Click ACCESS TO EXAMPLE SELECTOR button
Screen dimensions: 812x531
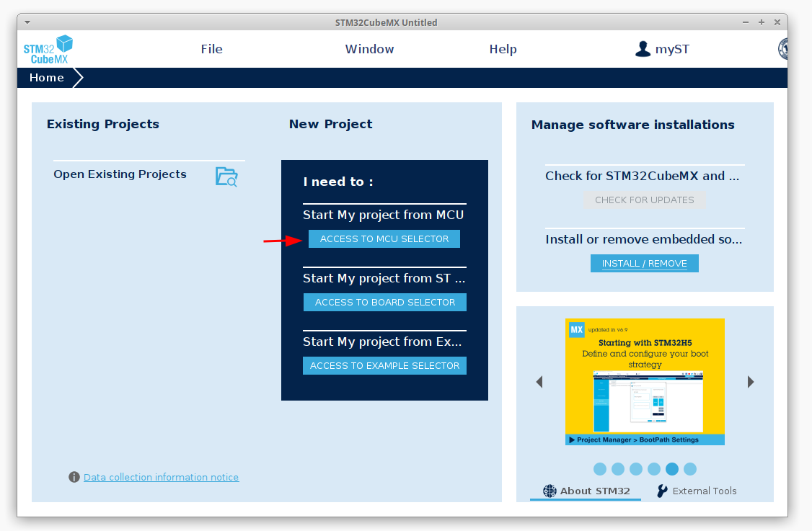385,366
